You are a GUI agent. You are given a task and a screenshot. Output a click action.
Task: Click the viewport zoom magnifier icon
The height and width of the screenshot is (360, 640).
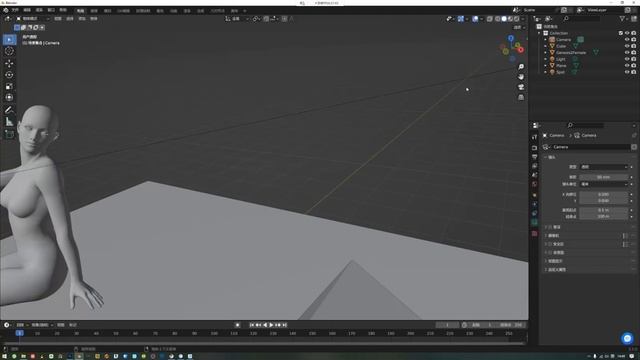pos(521,67)
